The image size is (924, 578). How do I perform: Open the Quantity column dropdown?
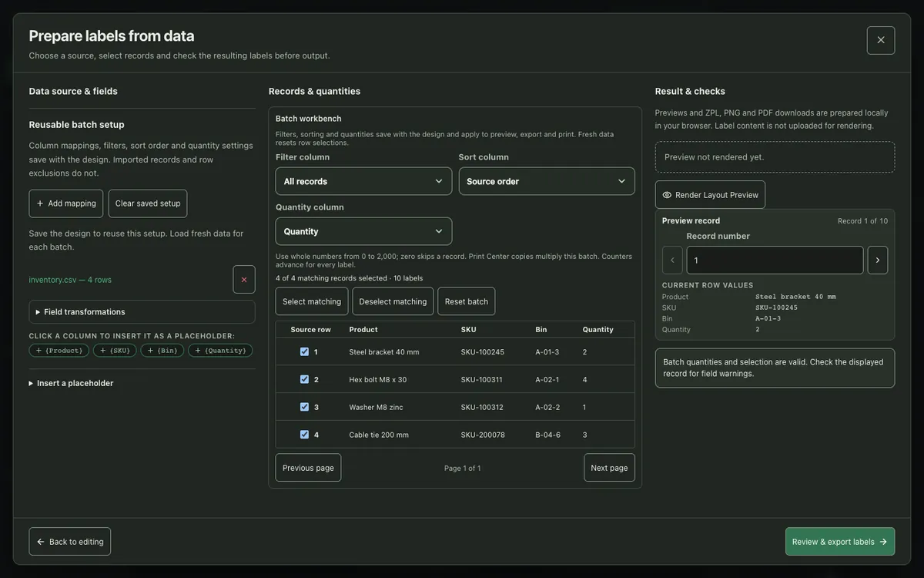(363, 231)
